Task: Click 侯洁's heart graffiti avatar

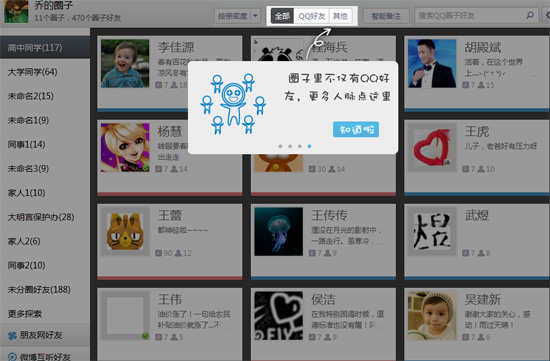Action: click(279, 316)
